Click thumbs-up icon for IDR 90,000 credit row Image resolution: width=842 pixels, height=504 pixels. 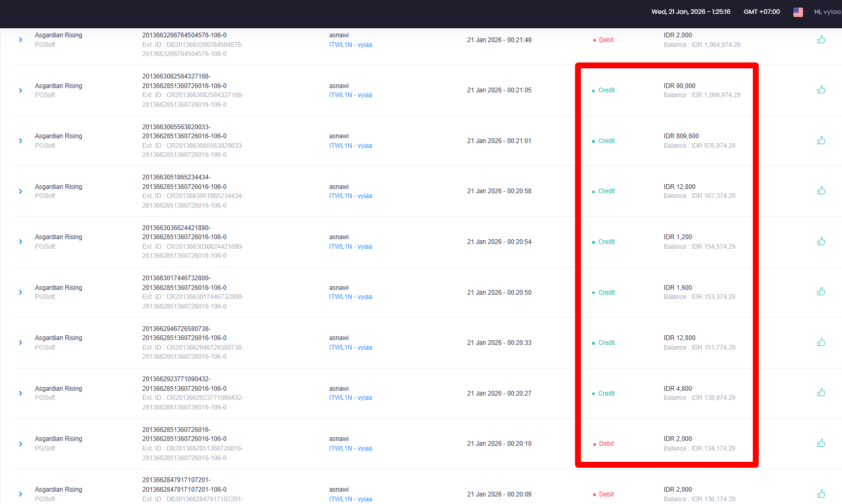click(x=821, y=90)
